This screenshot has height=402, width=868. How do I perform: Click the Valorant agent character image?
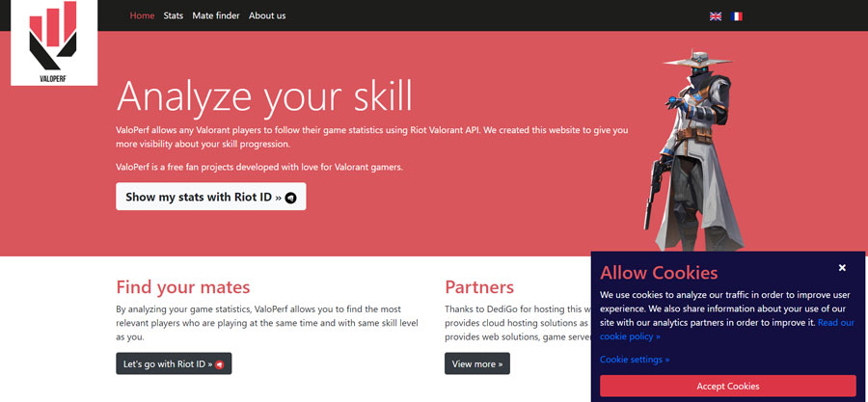point(694,150)
